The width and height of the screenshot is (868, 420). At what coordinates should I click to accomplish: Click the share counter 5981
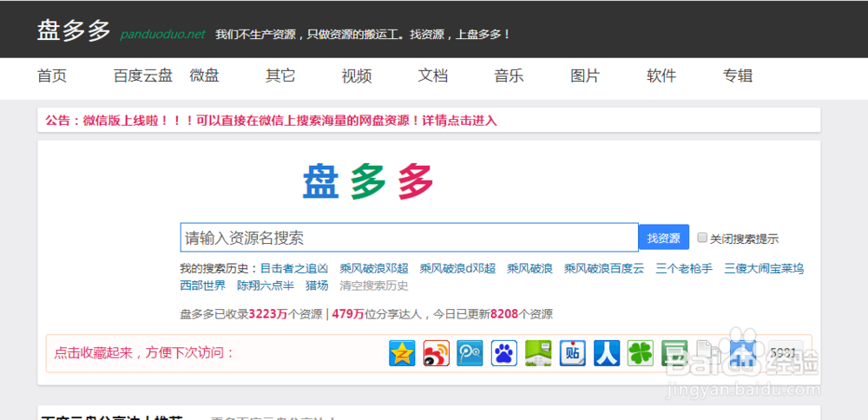(786, 353)
